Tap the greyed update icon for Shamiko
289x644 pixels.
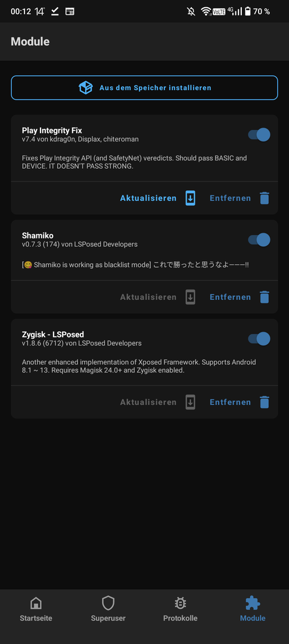click(190, 297)
